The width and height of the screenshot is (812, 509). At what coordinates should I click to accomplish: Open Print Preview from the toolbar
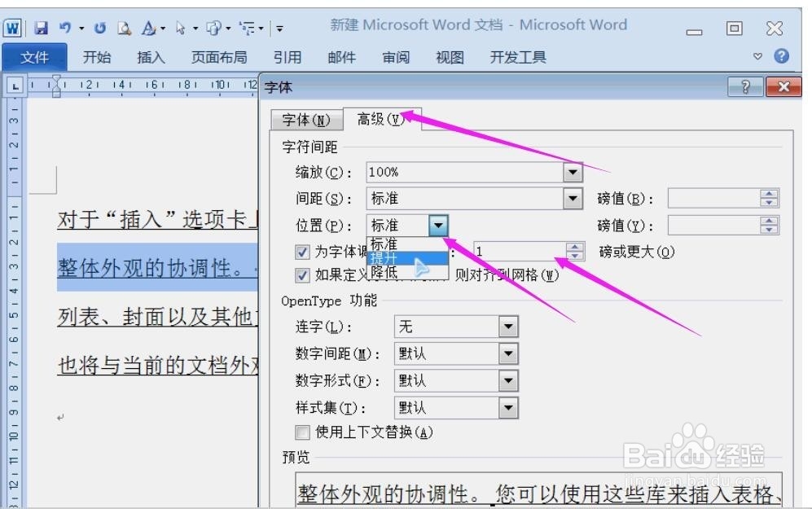124,28
